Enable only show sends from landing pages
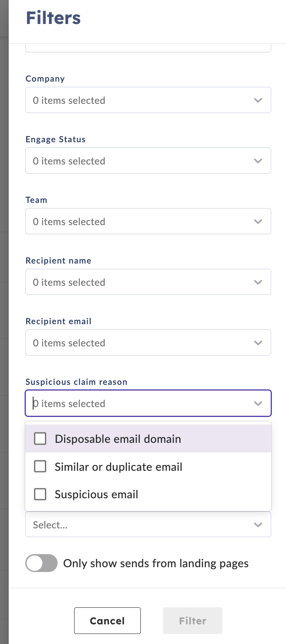The width and height of the screenshot is (286, 644). click(41, 563)
